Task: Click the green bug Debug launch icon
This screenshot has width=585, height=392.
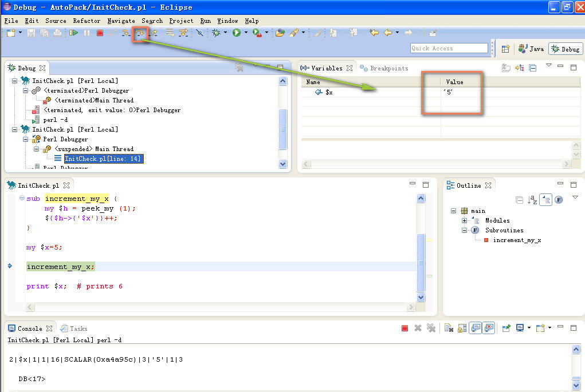Action: pyautogui.click(x=216, y=33)
